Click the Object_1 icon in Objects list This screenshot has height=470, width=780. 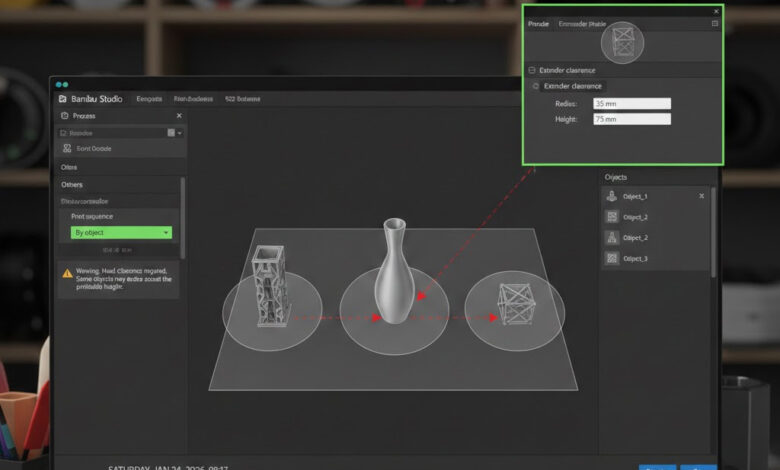coord(611,197)
